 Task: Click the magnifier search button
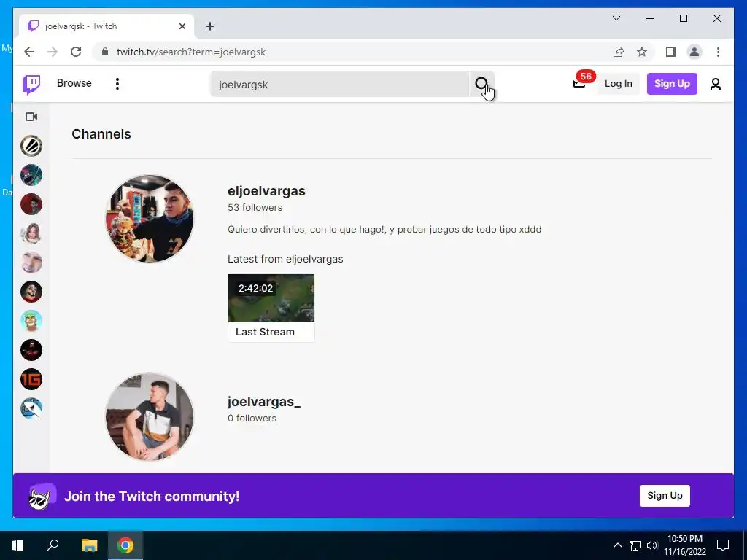point(481,85)
